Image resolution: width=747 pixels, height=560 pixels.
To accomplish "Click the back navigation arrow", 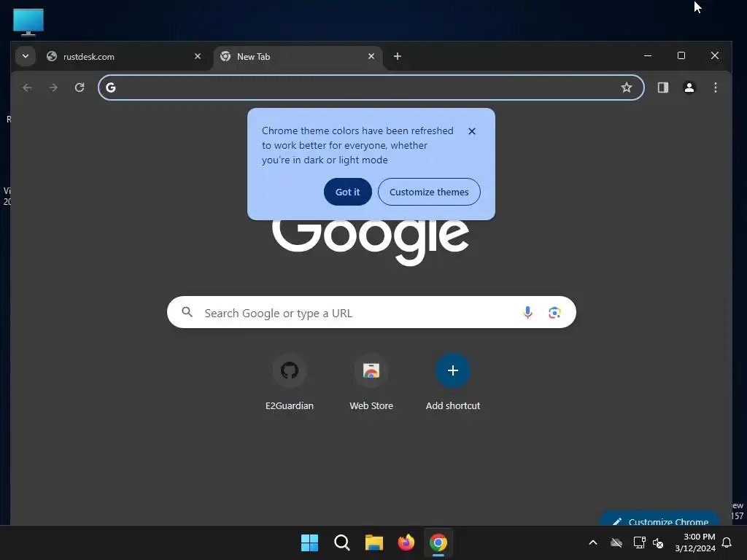I will (27, 87).
